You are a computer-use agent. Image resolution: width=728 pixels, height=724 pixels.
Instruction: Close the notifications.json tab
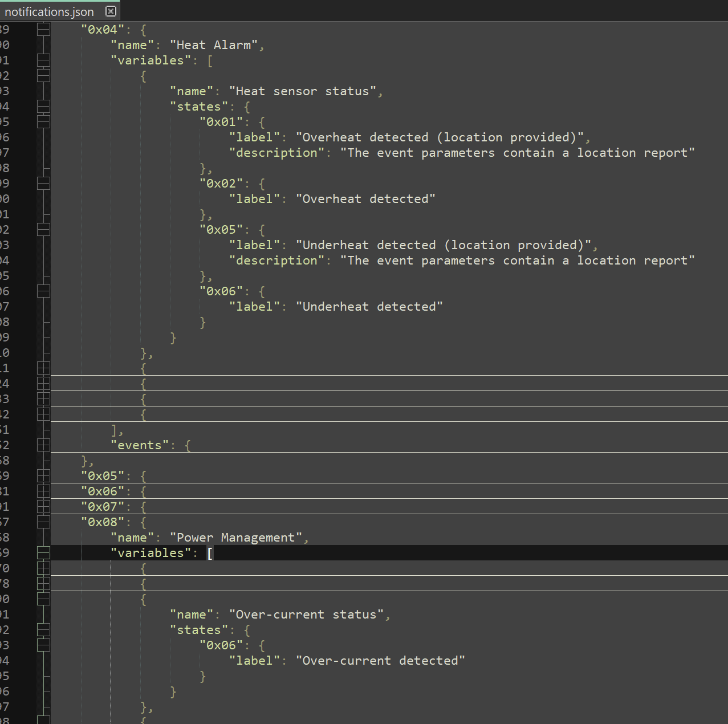pyautogui.click(x=109, y=11)
